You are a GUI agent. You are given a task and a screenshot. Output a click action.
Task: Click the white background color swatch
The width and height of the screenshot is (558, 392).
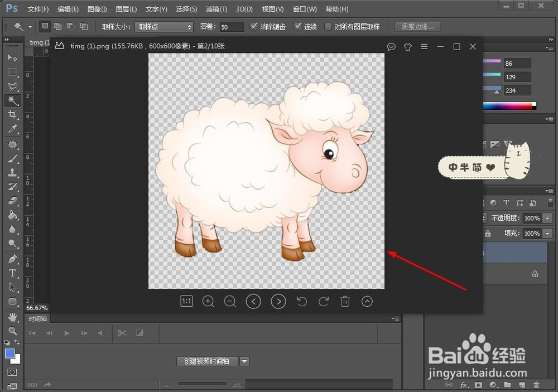pos(17,360)
